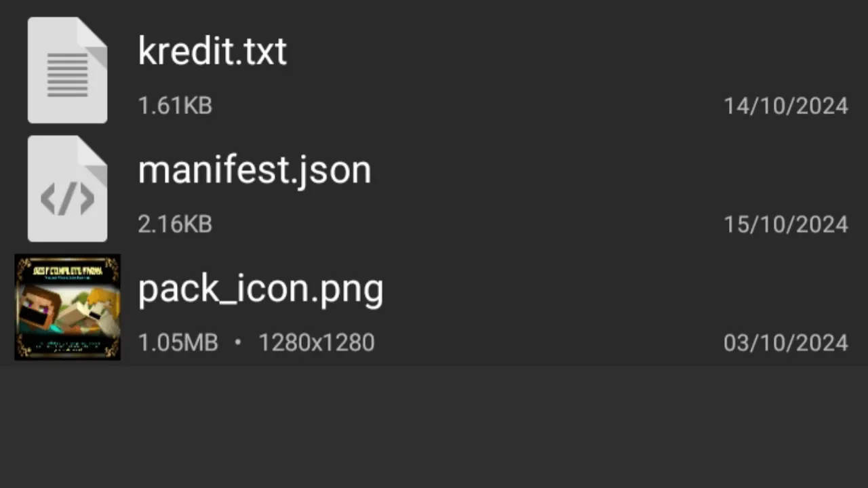Select the pack_icon.png file name

pyautogui.click(x=260, y=289)
